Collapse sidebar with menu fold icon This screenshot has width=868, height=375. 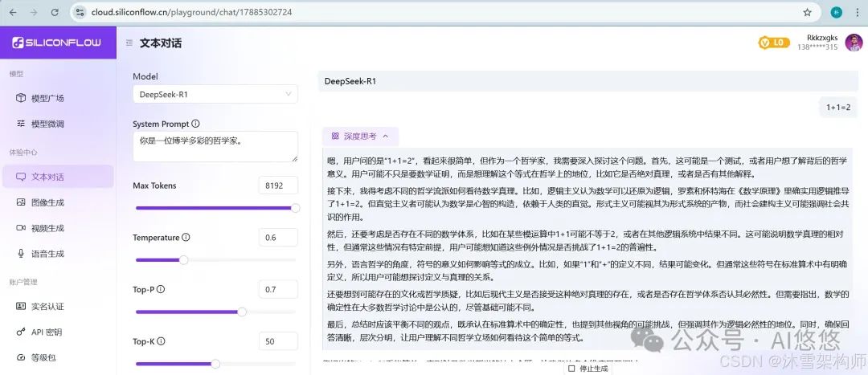pyautogui.click(x=129, y=43)
